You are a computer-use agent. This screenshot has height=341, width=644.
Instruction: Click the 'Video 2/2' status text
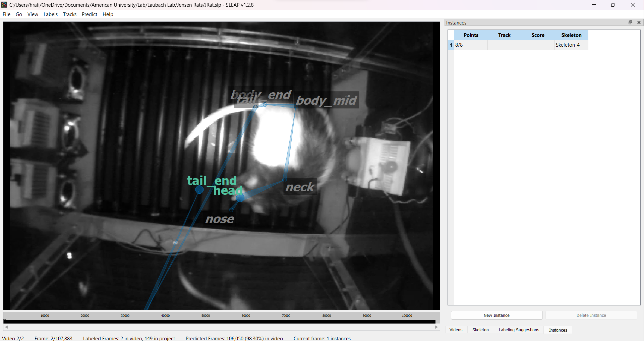(x=13, y=338)
